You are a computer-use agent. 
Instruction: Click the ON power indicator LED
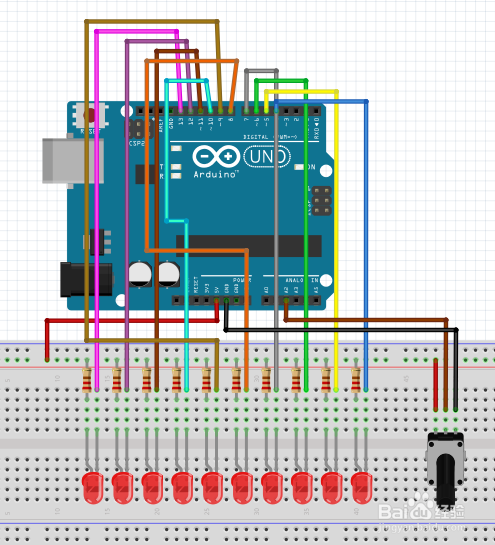coord(299,167)
